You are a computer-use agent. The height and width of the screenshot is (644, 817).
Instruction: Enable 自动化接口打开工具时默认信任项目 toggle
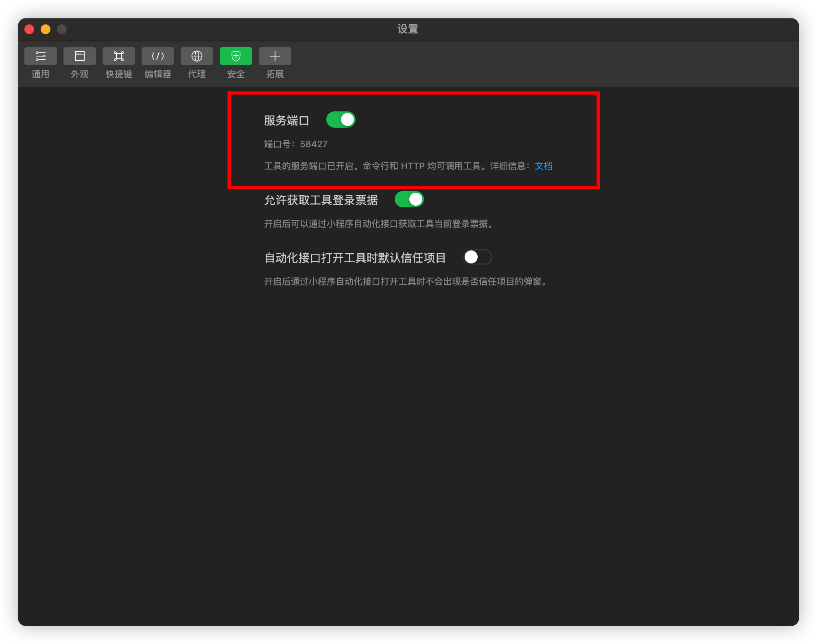coord(478,257)
